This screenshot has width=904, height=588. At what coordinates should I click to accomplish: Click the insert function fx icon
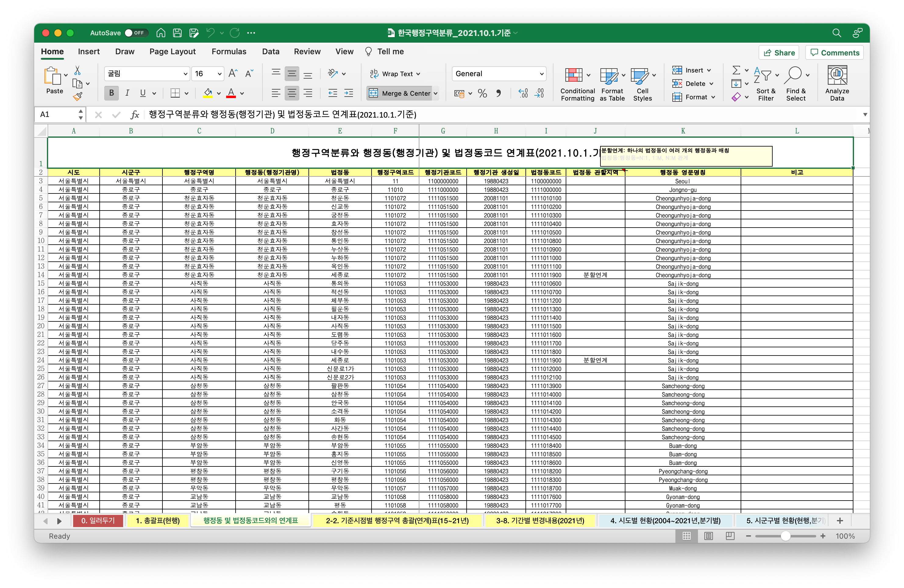(x=134, y=115)
